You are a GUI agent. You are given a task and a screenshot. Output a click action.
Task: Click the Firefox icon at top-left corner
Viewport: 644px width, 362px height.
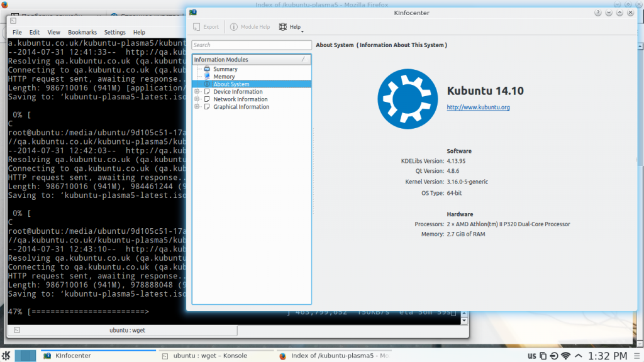[x=4, y=4]
